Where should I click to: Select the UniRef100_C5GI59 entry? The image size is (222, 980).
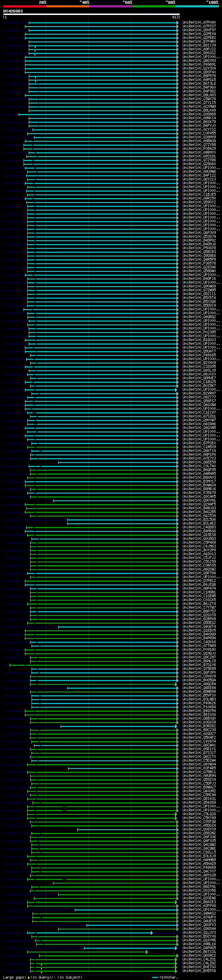click(x=199, y=561)
